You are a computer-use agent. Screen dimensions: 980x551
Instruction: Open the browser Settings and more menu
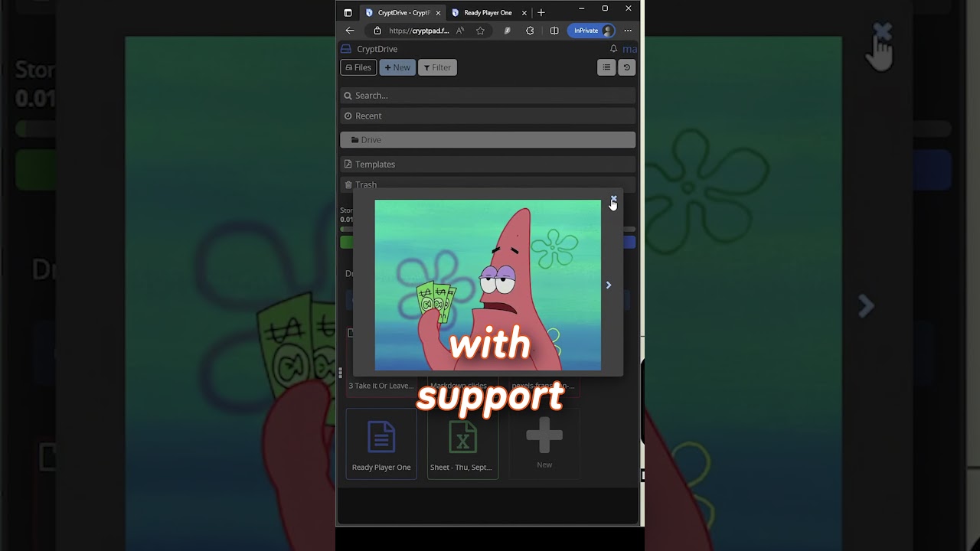(628, 31)
